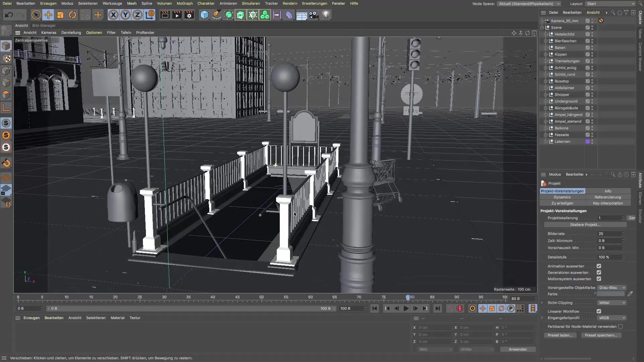Click the deformer bend icon
This screenshot has height=362, width=644.
(289, 15)
